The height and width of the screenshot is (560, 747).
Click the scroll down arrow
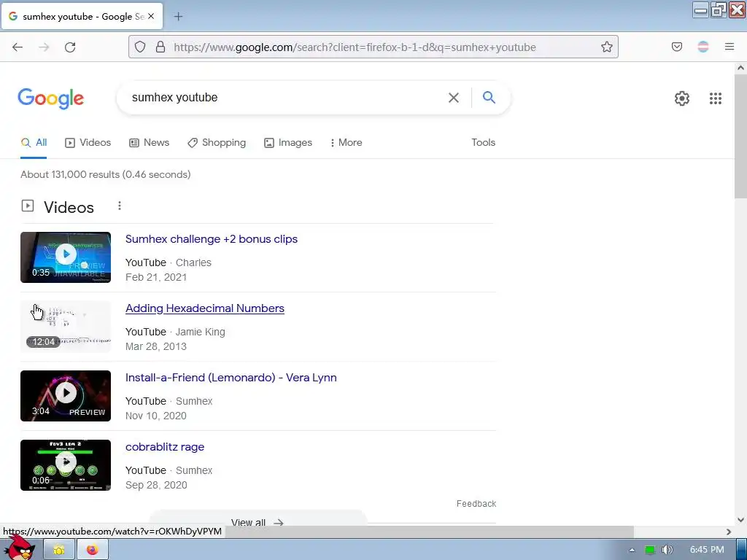[740, 520]
